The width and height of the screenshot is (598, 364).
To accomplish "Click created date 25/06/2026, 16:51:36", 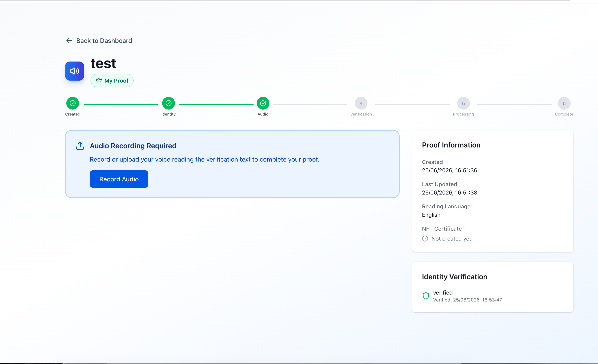I will click(449, 170).
